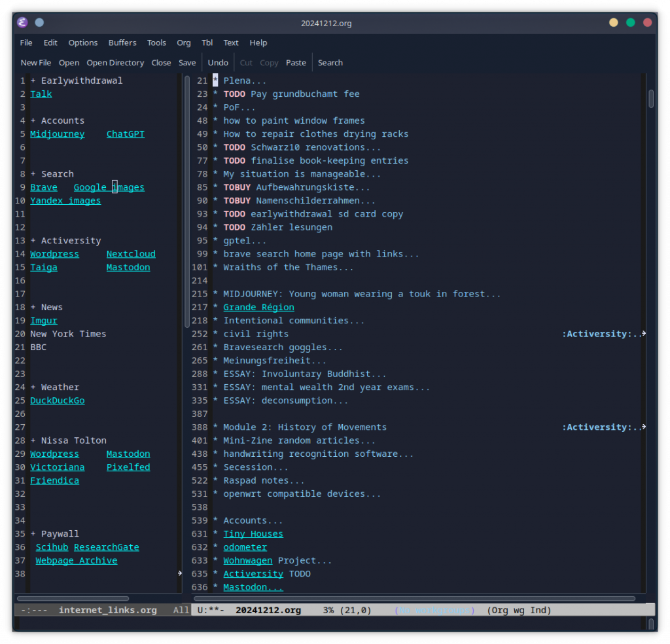The width and height of the screenshot is (670, 644).
Task: Follow the Friendica link
Action: pyautogui.click(x=54, y=481)
